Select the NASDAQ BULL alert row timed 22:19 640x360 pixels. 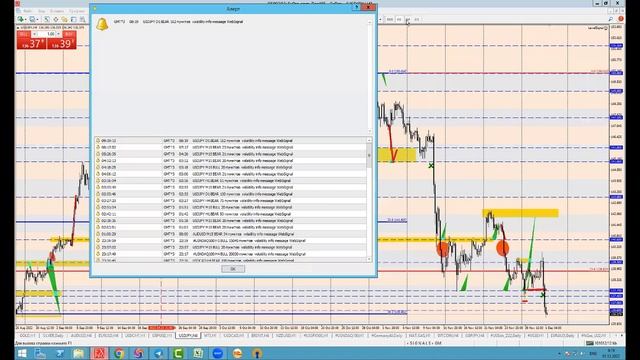[x=231, y=240]
